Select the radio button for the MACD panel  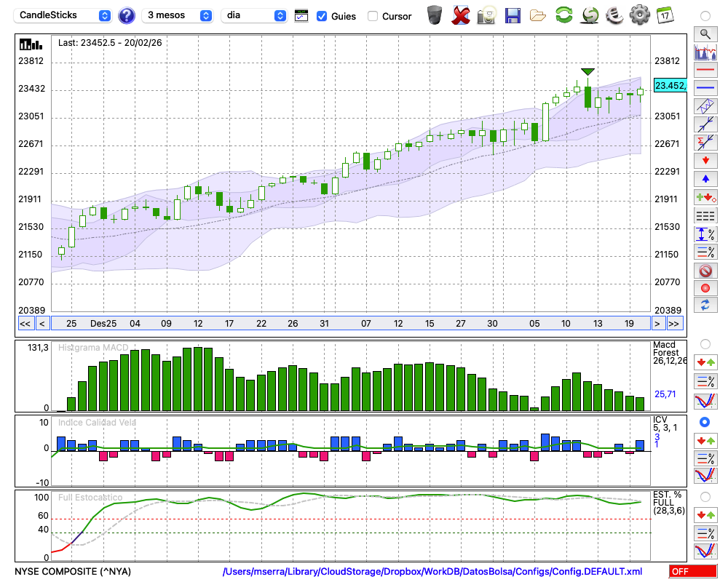[x=705, y=344]
